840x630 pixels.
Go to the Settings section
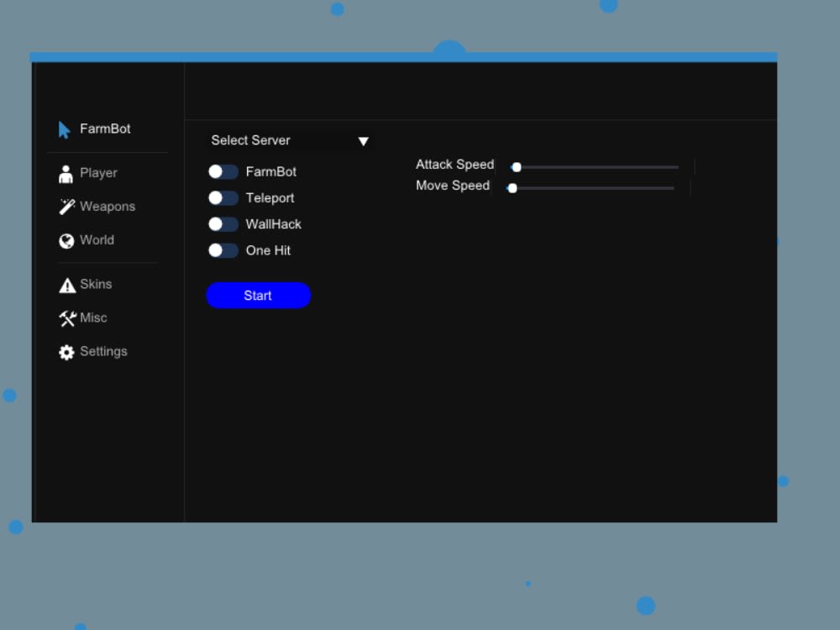click(103, 351)
